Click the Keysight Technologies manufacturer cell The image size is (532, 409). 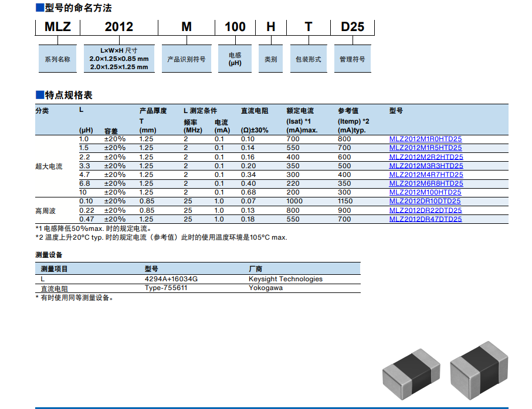[285, 279]
